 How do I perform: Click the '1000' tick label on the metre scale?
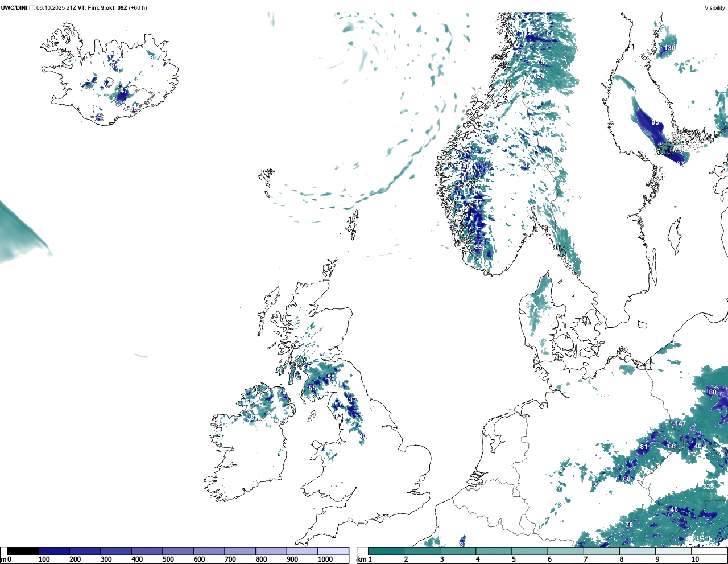[325, 559]
